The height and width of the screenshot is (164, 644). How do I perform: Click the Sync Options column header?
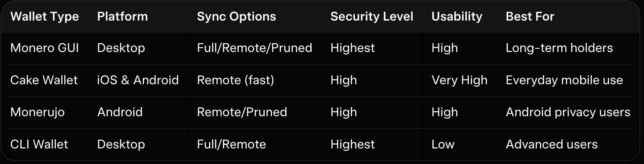(x=236, y=17)
